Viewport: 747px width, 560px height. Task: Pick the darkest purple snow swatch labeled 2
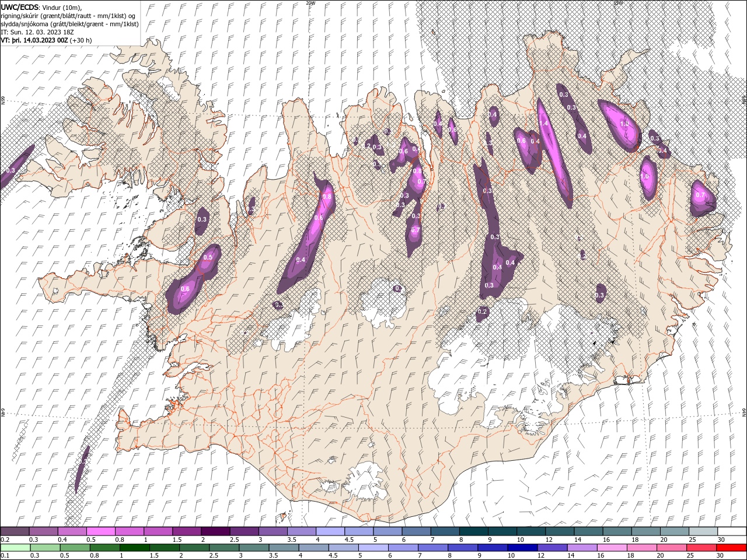215,531
